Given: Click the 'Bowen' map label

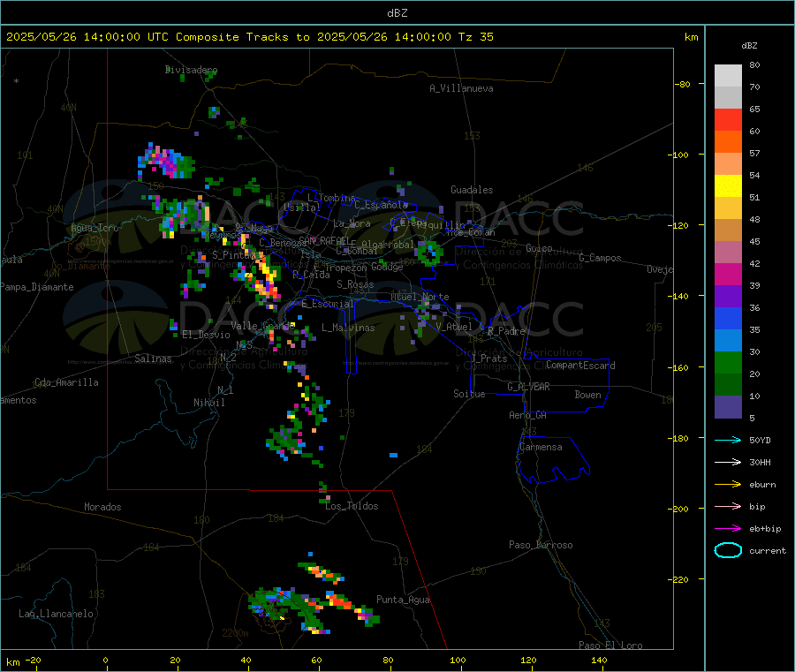Looking at the screenshot, I should [587, 395].
